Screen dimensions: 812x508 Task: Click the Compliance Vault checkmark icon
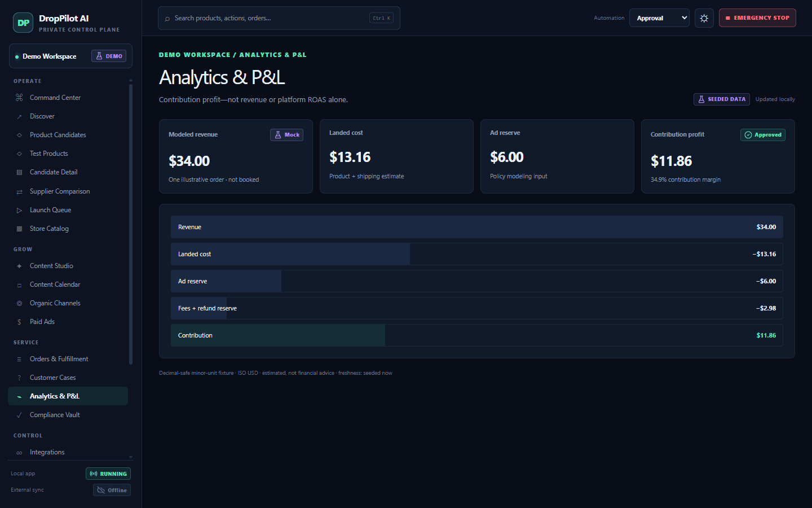[x=19, y=415]
